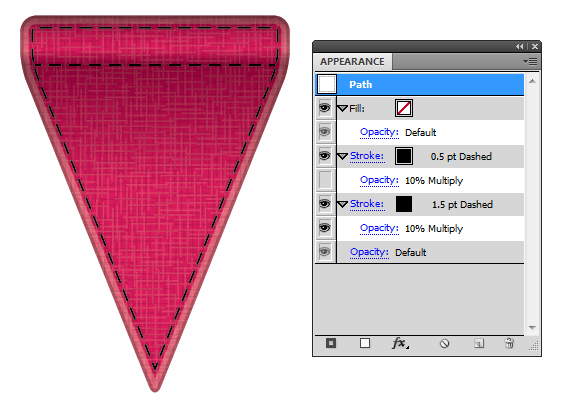Viewport: 566px width, 419px height.
Task: Collapse the panel with double-arrow icon
Action: coord(519,47)
